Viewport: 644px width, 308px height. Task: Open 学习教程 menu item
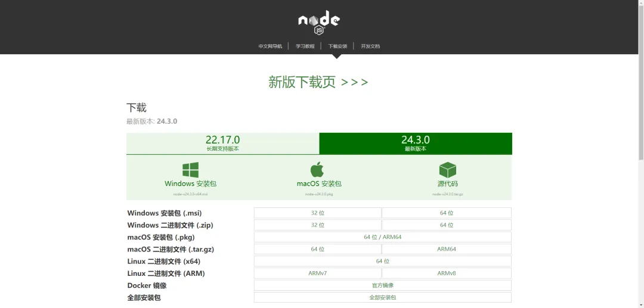point(305,46)
